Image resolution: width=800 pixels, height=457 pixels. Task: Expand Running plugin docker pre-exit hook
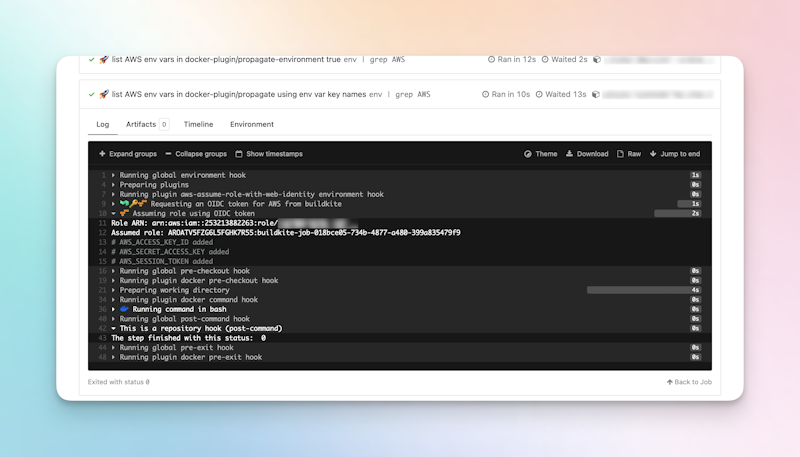113,357
